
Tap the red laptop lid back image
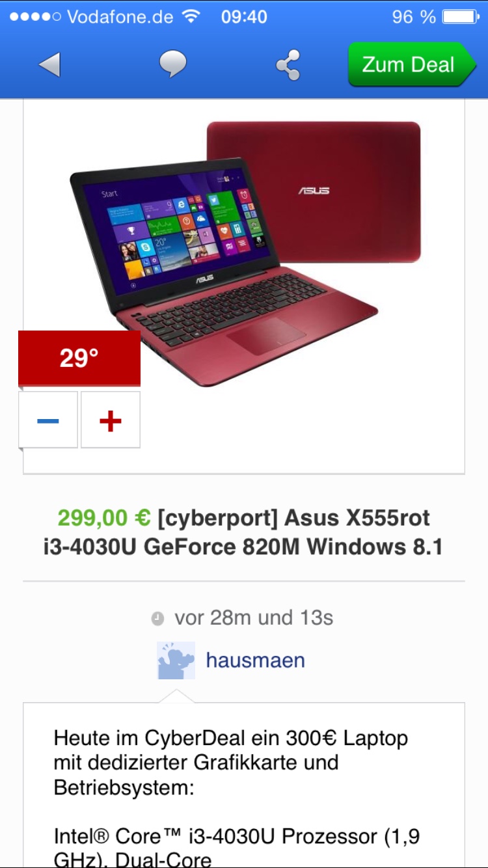point(314,192)
